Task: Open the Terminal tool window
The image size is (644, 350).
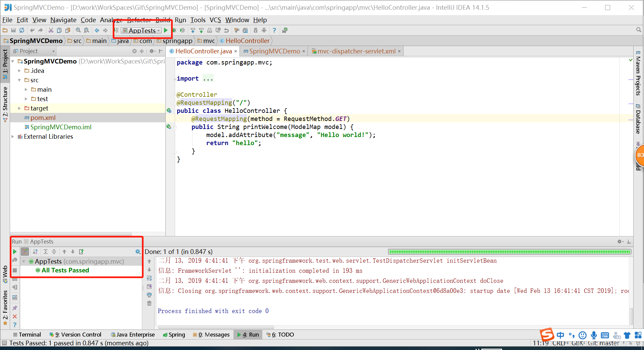Action: (x=27, y=335)
